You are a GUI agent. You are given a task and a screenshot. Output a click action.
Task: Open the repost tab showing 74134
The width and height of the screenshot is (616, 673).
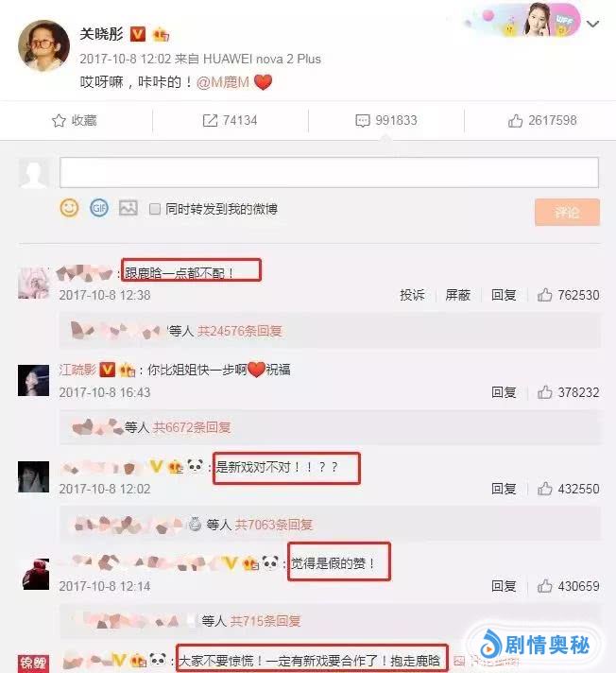tap(230, 121)
